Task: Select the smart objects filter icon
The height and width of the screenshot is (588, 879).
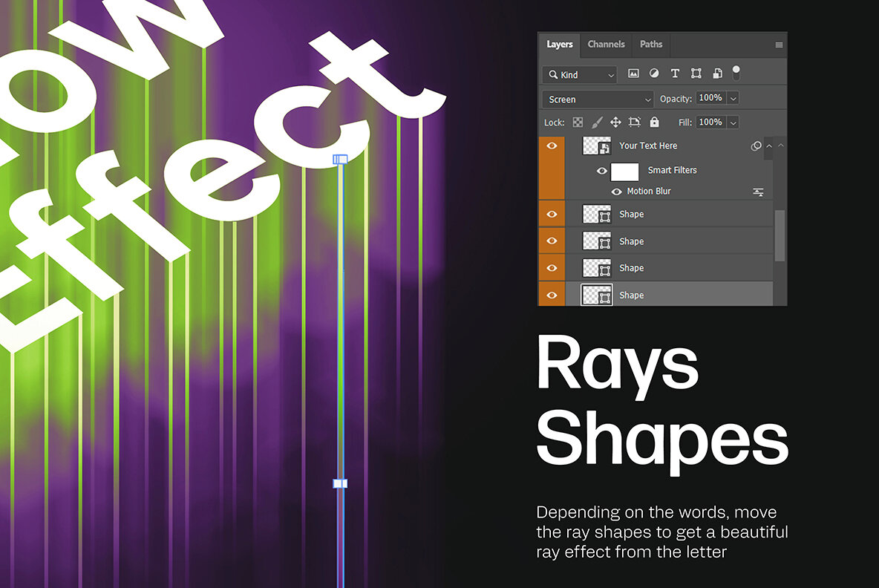Action: [x=716, y=73]
